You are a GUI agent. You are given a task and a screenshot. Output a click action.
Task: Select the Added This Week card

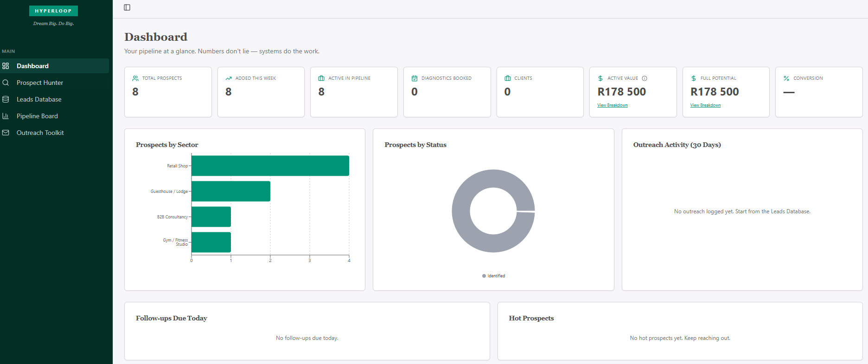261,92
